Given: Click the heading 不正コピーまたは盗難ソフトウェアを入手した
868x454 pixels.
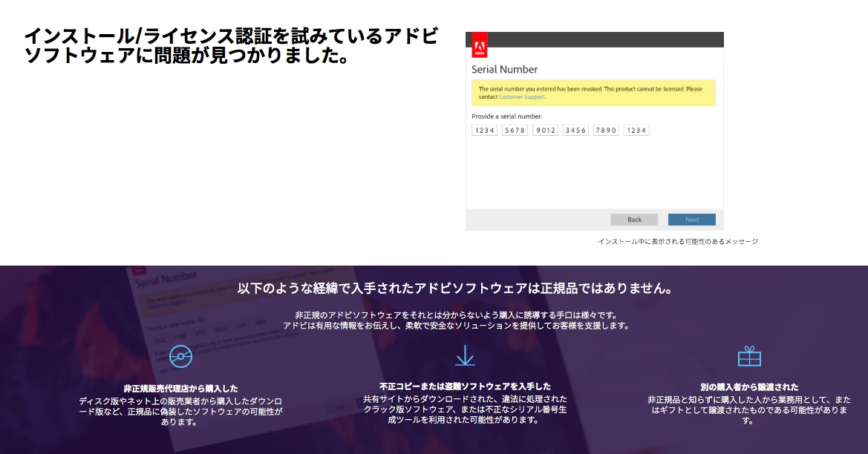Looking at the screenshot, I should [465, 386].
